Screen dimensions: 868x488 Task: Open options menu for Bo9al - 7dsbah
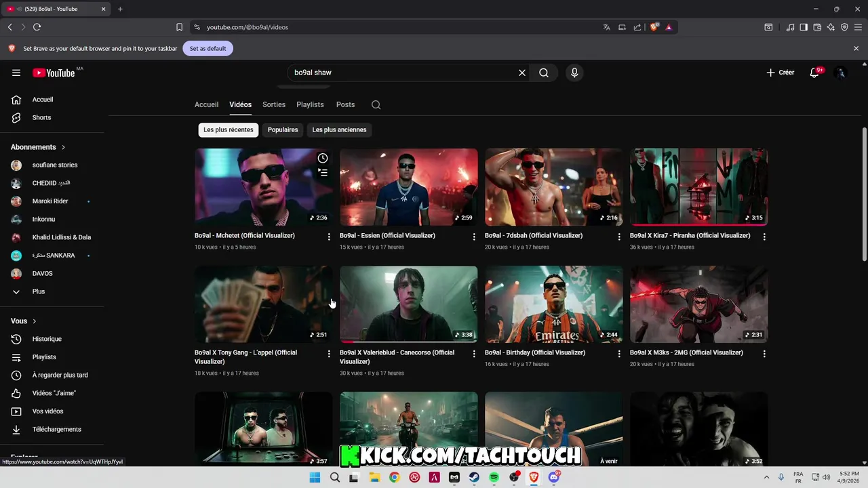pos(619,237)
